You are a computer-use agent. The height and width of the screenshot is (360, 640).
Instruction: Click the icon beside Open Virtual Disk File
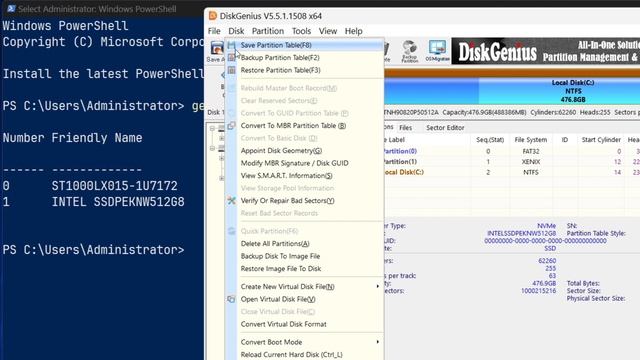point(231,299)
